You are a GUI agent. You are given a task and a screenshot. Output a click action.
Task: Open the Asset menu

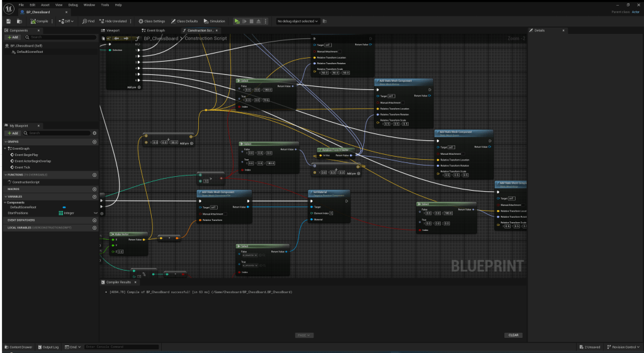coord(45,4)
